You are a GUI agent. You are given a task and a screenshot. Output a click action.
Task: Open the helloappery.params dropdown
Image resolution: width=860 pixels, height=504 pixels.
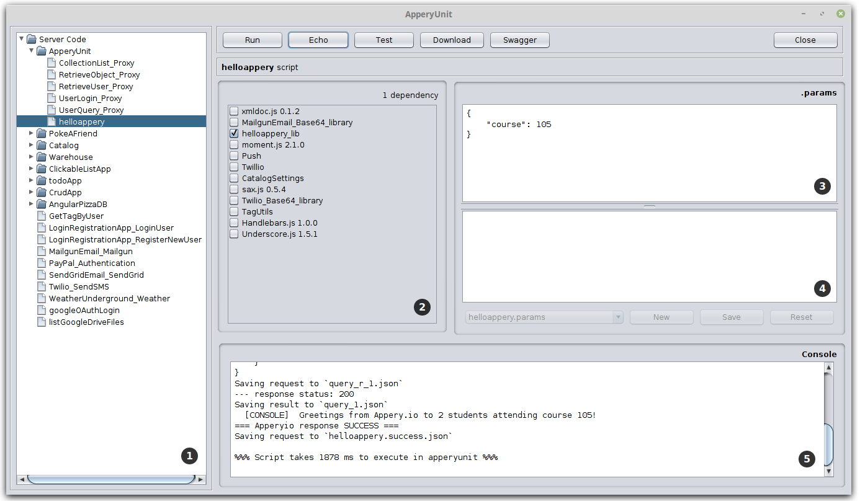click(544, 317)
